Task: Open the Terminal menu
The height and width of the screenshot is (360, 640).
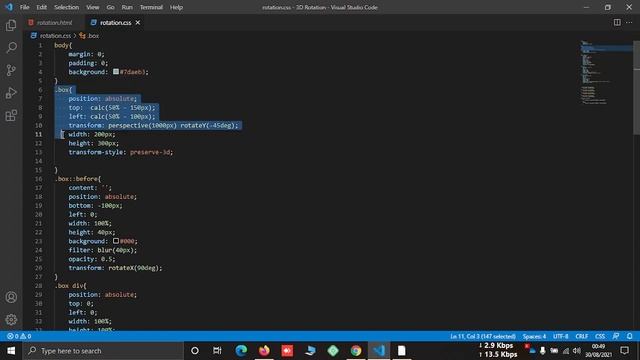Action: click(x=151, y=7)
